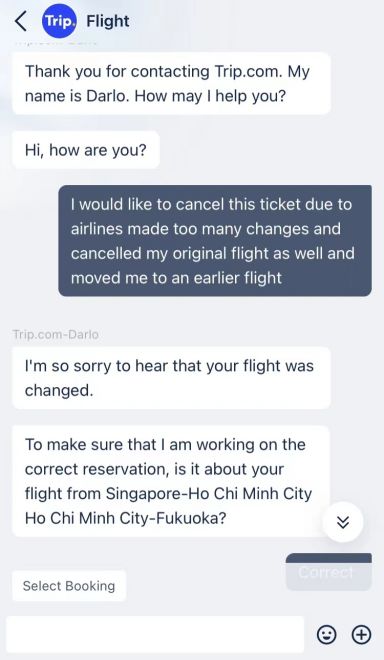Jump to latest message via double-chevron button
384x660 pixels.
343,522
